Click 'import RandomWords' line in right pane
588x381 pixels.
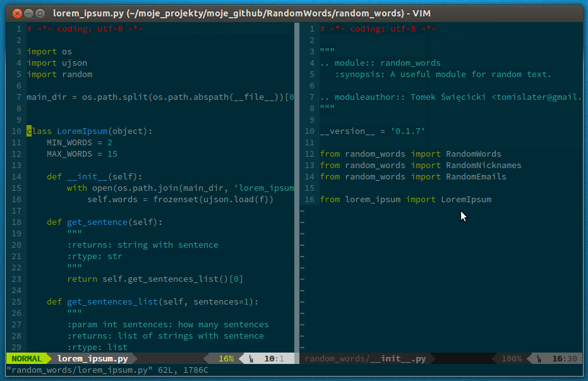coord(411,154)
